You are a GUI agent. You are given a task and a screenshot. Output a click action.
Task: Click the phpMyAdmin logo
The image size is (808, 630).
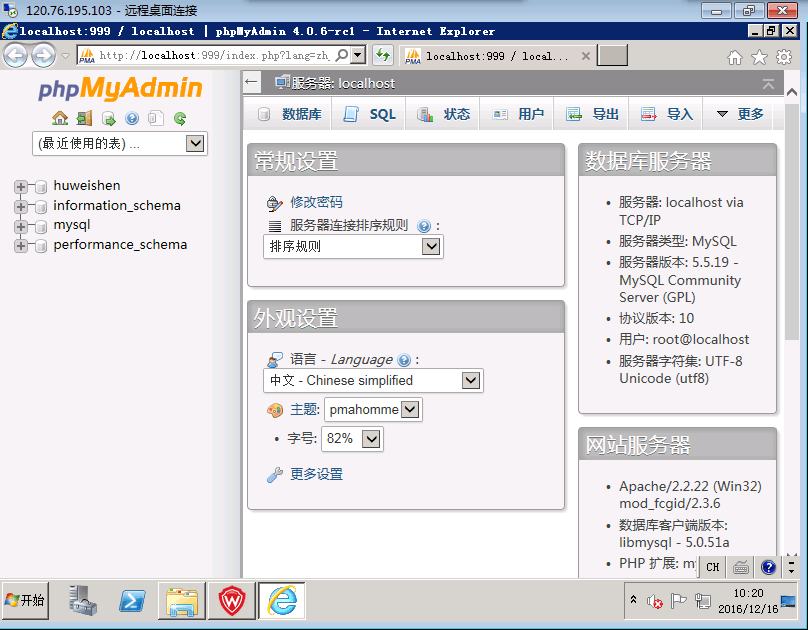pyautogui.click(x=120, y=88)
